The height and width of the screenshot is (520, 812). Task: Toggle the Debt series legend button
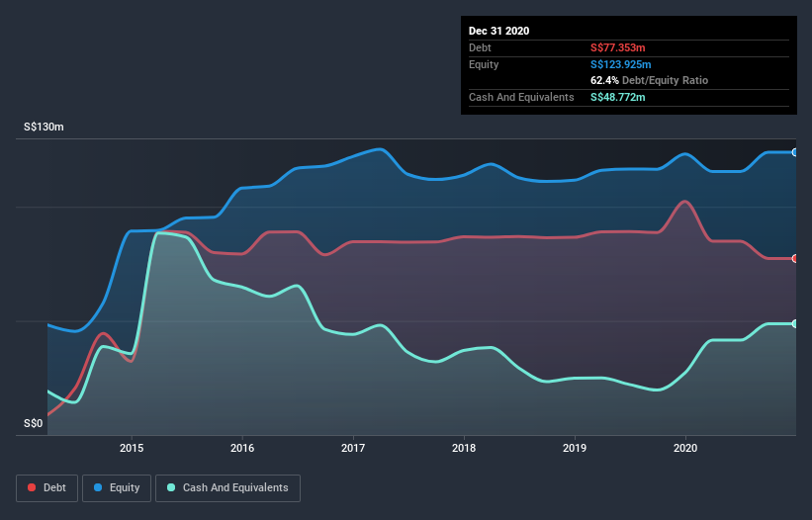(47, 488)
